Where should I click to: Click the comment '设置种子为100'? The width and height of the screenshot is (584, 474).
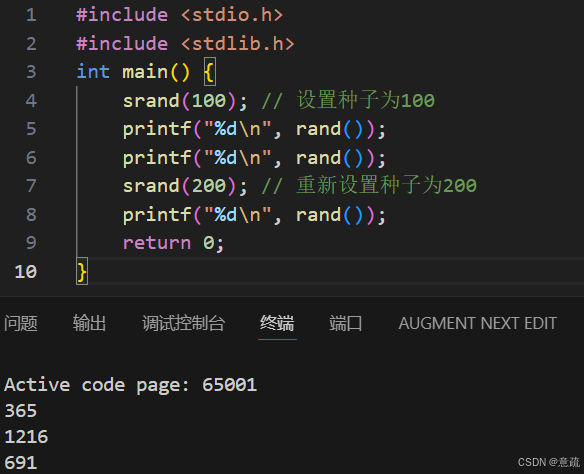click(x=366, y=101)
